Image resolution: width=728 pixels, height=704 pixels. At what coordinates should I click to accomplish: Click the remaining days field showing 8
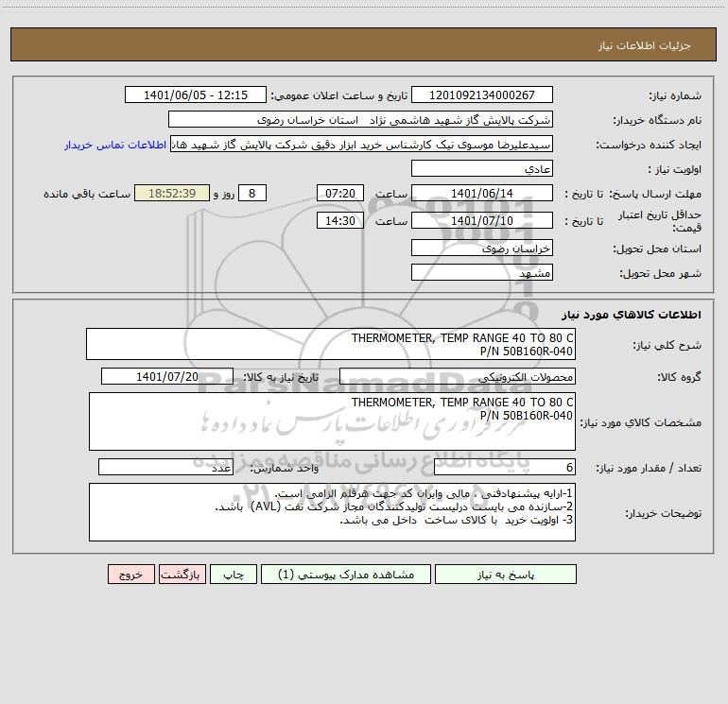pyautogui.click(x=252, y=193)
